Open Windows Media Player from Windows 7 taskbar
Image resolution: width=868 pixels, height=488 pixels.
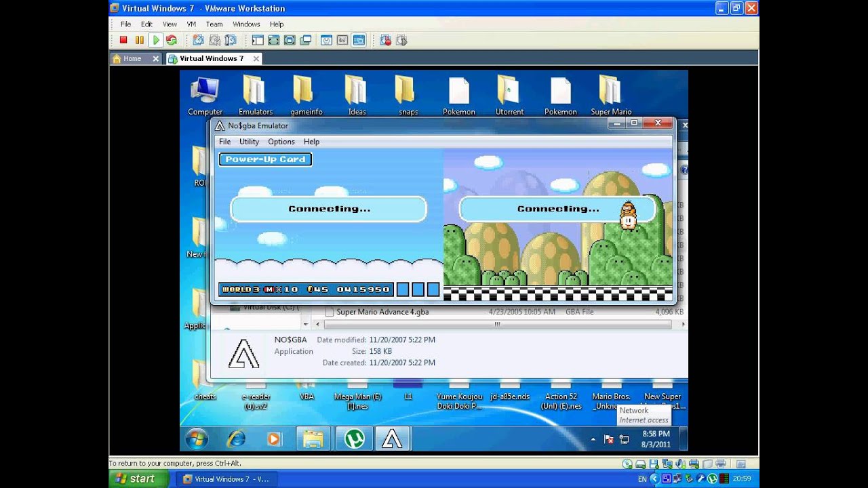274,439
